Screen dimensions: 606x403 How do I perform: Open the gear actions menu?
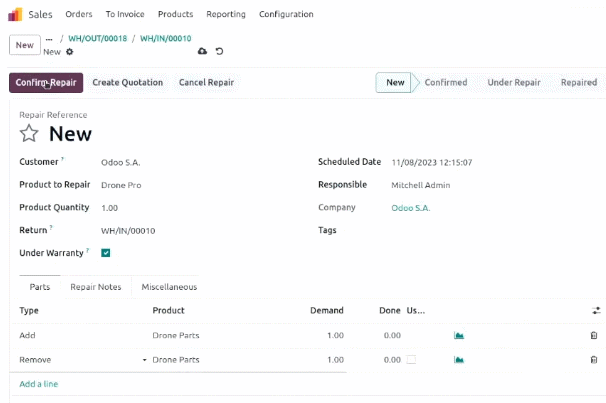click(x=70, y=52)
